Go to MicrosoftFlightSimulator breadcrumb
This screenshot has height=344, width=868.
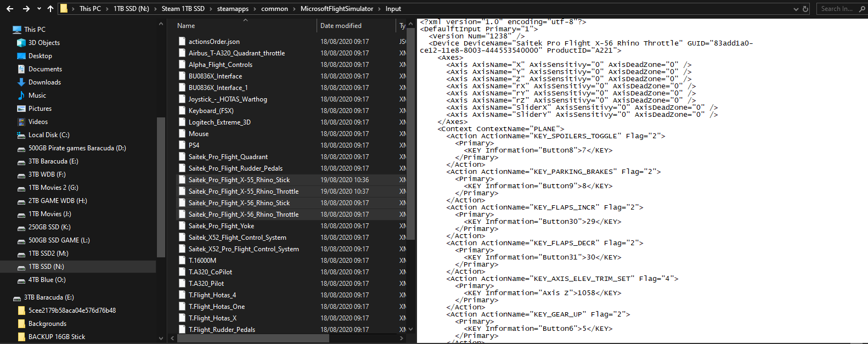337,9
